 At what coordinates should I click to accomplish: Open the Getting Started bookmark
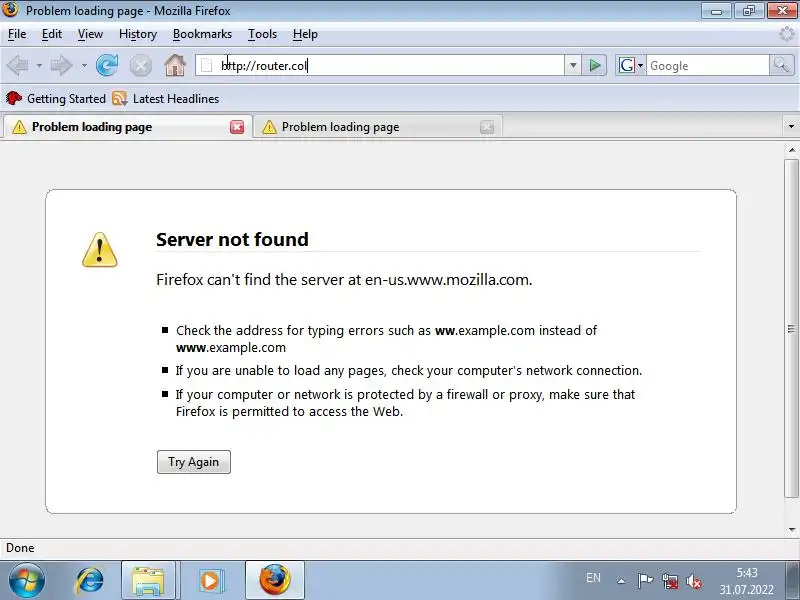[x=56, y=98]
